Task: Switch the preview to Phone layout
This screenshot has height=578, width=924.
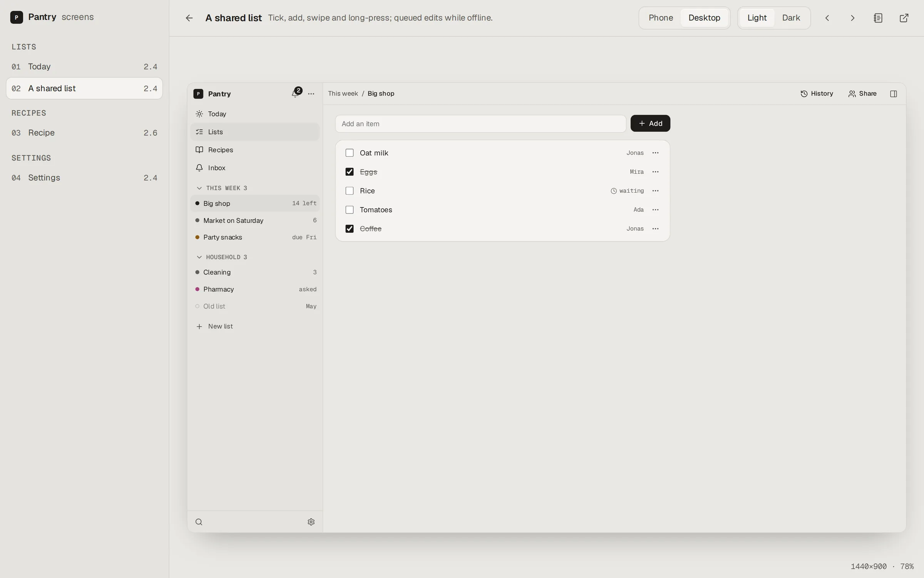Action: [661, 18]
